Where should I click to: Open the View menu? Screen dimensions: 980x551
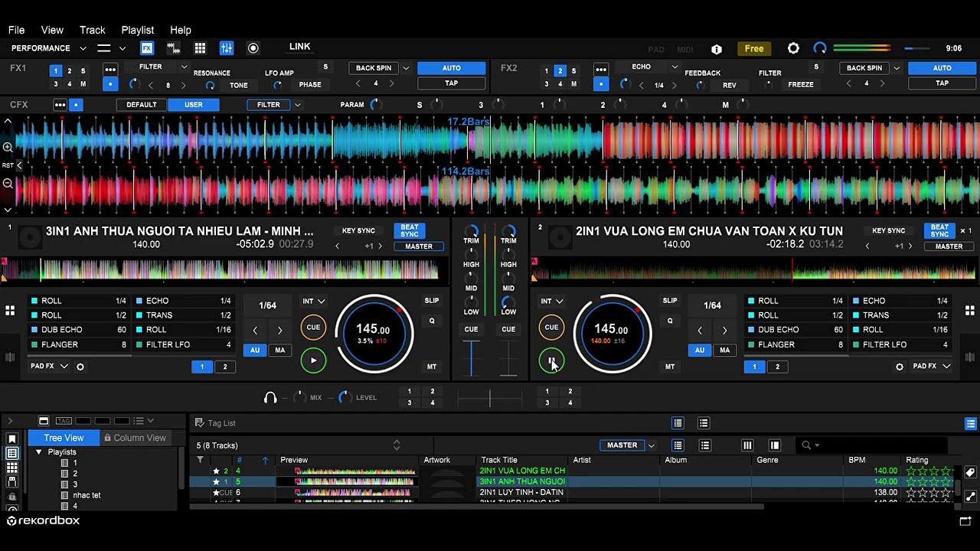(x=52, y=30)
